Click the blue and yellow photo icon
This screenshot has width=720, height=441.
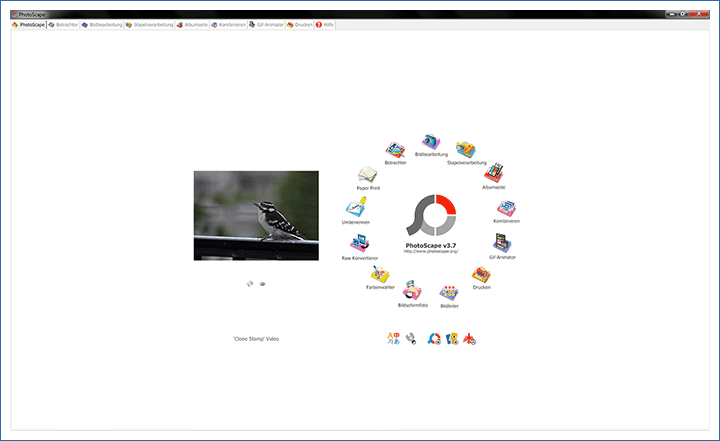(452, 339)
